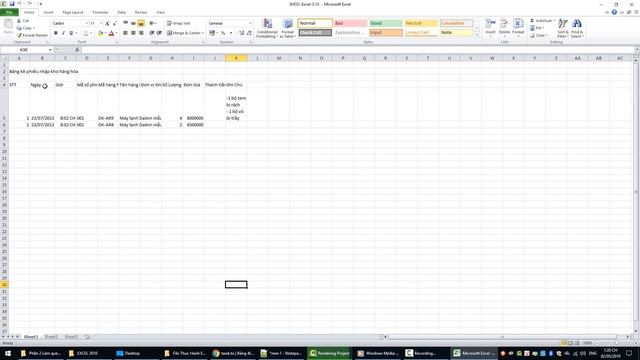This screenshot has width=640, height=360.
Task: Click inside the formula bar input
Action: (357, 50)
